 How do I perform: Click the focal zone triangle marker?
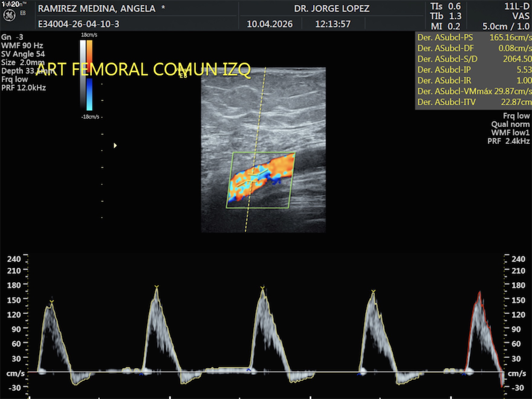pos(115,146)
